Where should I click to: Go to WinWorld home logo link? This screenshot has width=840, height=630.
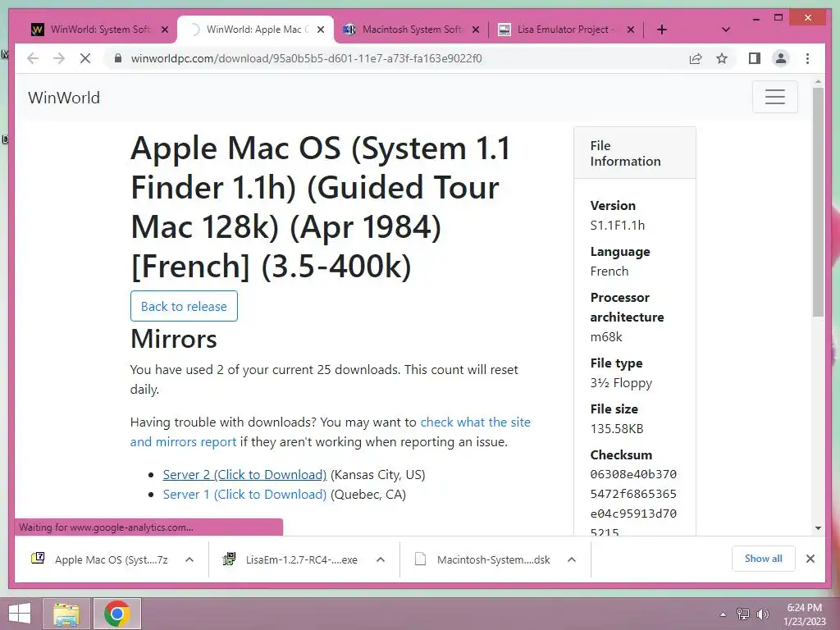tap(64, 98)
